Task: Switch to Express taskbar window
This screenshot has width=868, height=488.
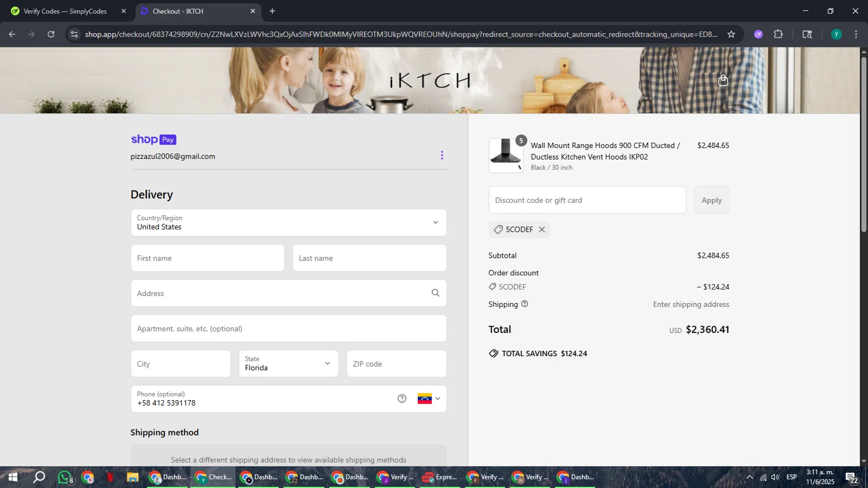Action: 440,477
